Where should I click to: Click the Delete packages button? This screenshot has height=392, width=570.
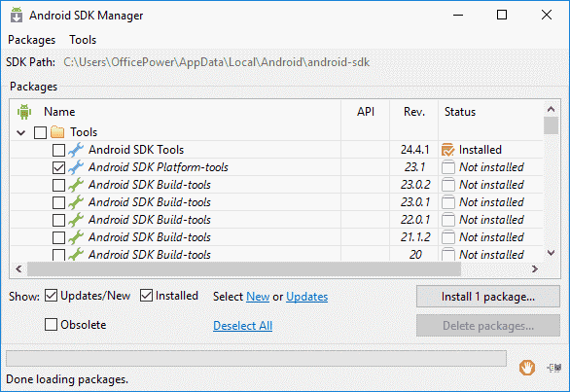[x=488, y=326]
